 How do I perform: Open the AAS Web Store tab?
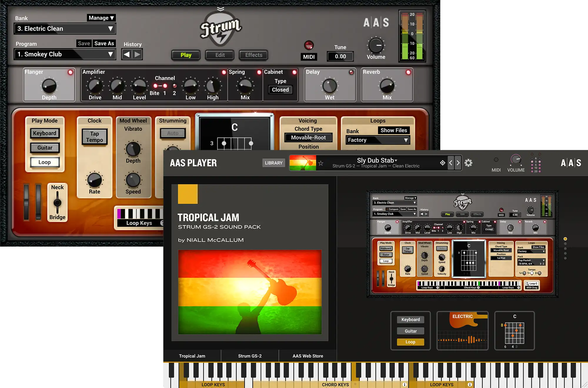coord(308,356)
